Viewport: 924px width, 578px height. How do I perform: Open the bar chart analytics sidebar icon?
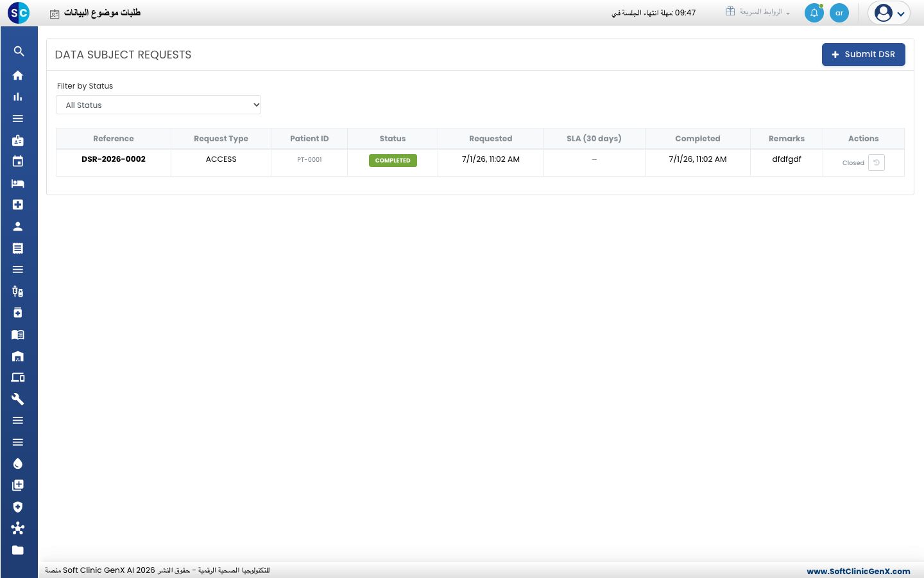tap(18, 97)
